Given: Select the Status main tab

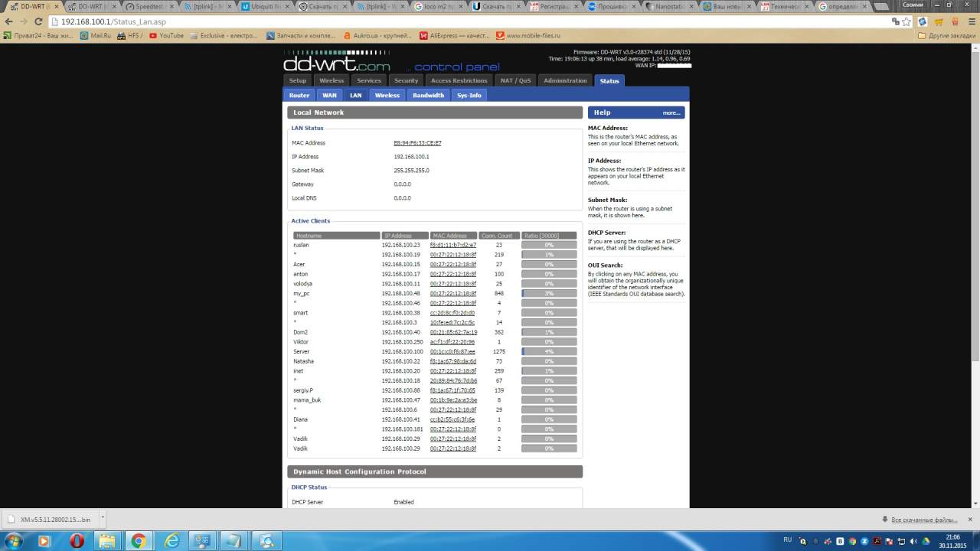Looking at the screenshot, I should click(x=609, y=80).
